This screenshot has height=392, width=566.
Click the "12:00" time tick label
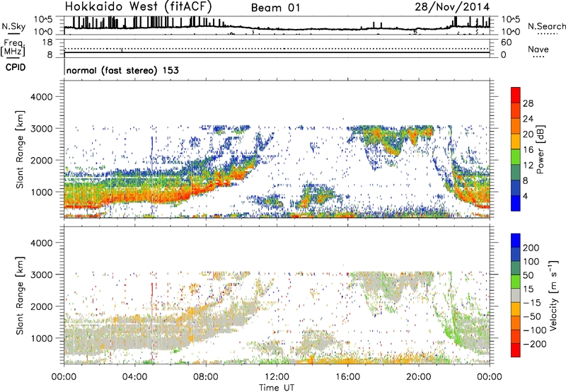pos(277,377)
